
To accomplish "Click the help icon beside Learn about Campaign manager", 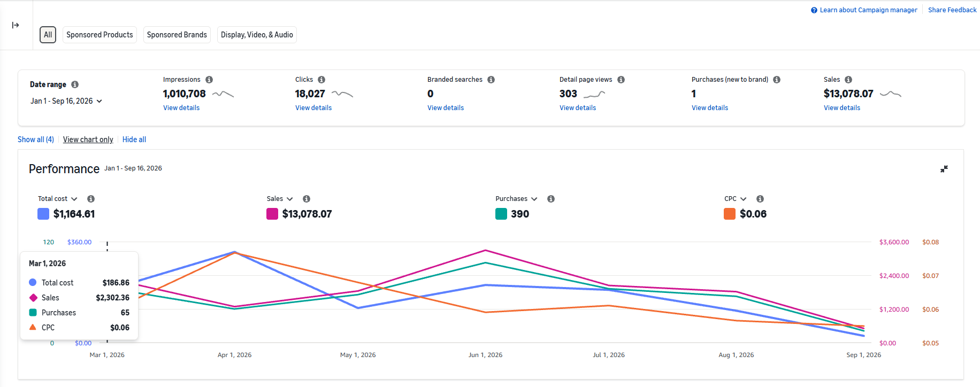I will pos(814,10).
